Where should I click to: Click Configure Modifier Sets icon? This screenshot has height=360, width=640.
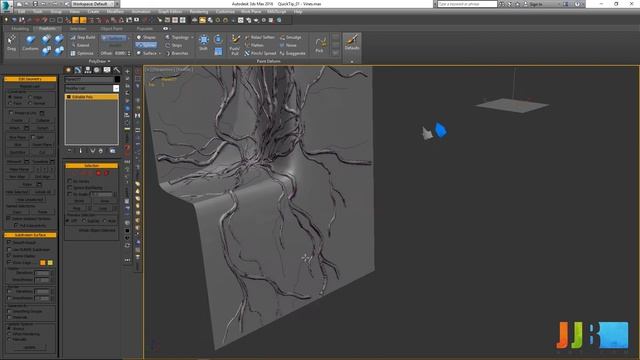tap(112, 151)
